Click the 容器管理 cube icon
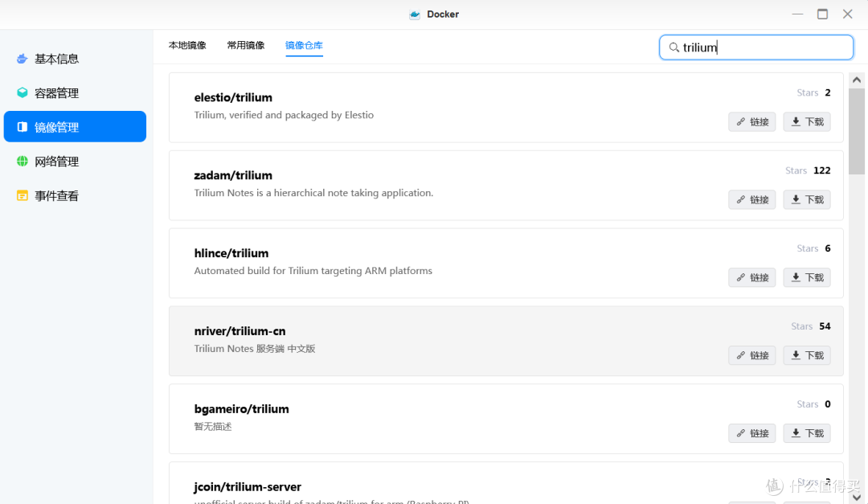Image resolution: width=868 pixels, height=504 pixels. (23, 93)
